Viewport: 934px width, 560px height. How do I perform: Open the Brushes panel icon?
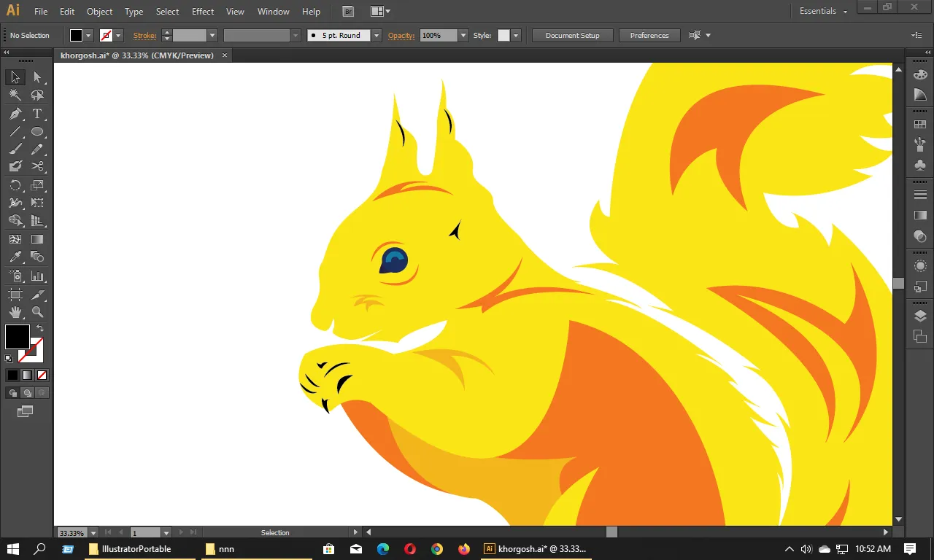coord(920,144)
